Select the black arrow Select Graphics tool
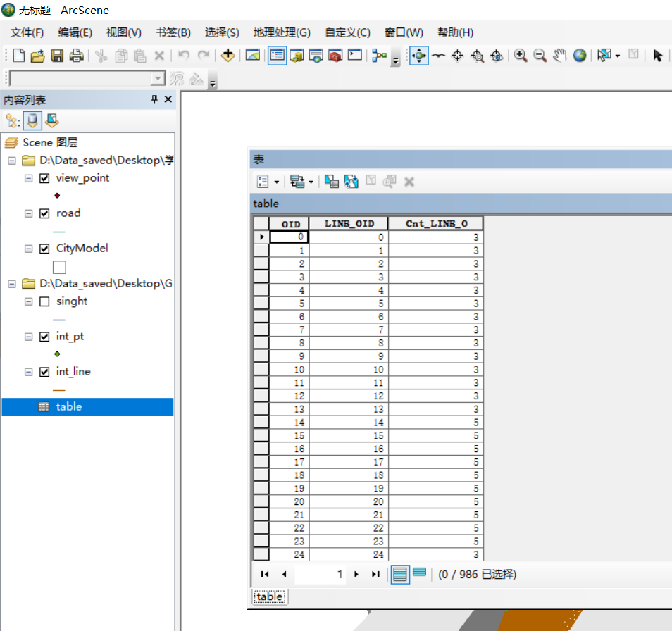The width and height of the screenshot is (672, 631). [x=657, y=56]
